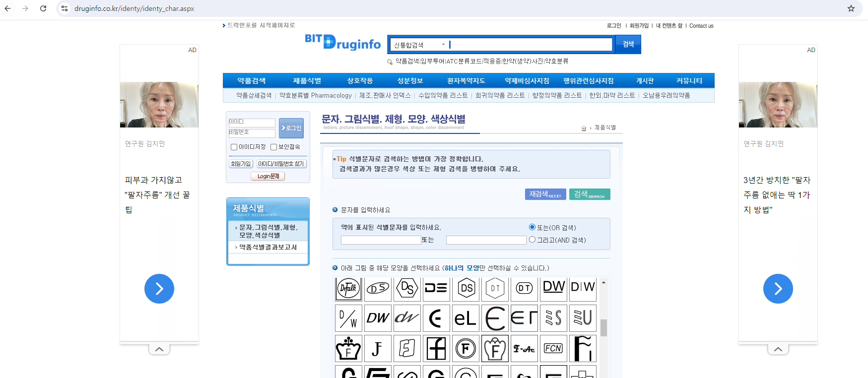Open the 성분정보 menu tab
This screenshot has width=868, height=378.
tap(410, 81)
